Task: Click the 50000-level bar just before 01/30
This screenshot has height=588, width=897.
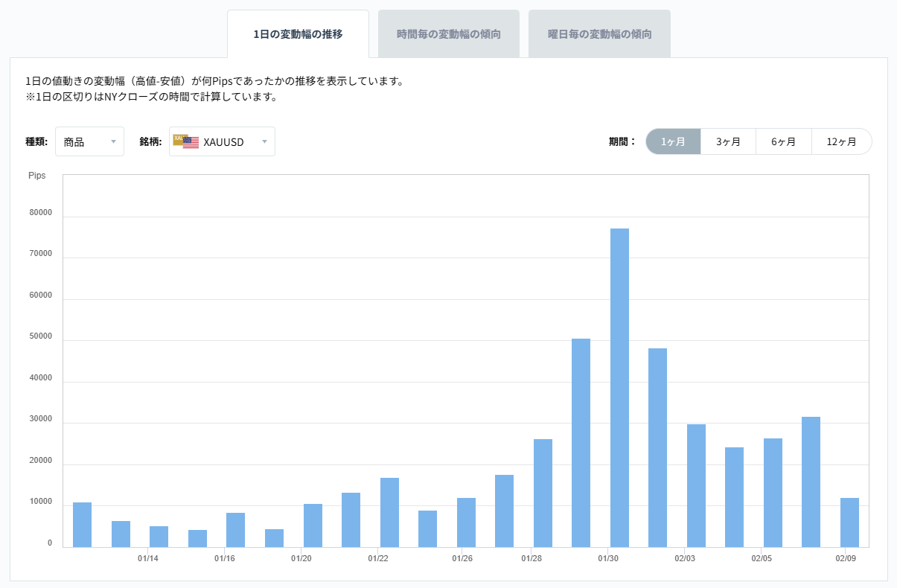Action: point(580,447)
